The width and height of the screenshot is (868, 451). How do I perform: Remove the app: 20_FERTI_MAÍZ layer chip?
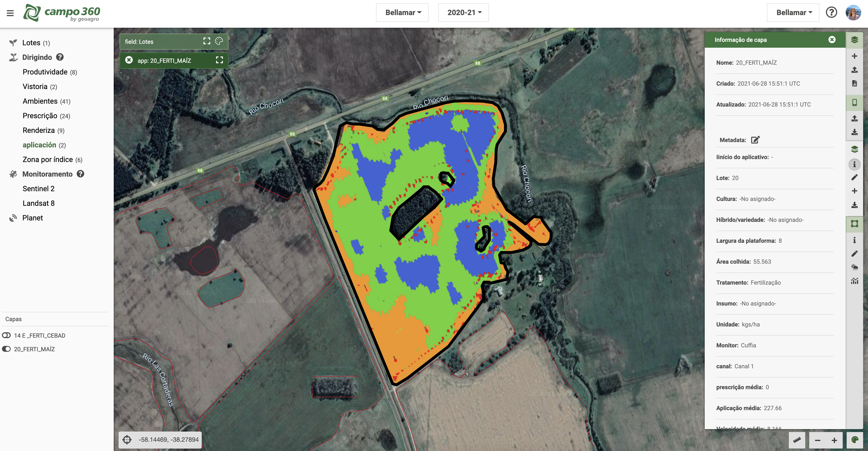pyautogui.click(x=129, y=60)
